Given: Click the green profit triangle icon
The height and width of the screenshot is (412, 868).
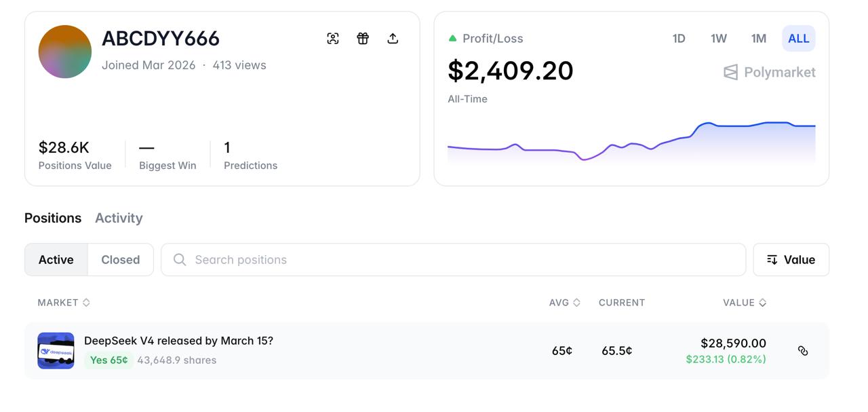Looking at the screenshot, I should [452, 38].
